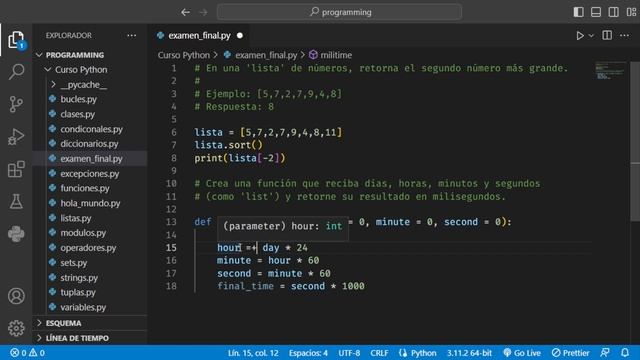Open Run and Debug view
The image size is (640, 360).
(x=16, y=137)
